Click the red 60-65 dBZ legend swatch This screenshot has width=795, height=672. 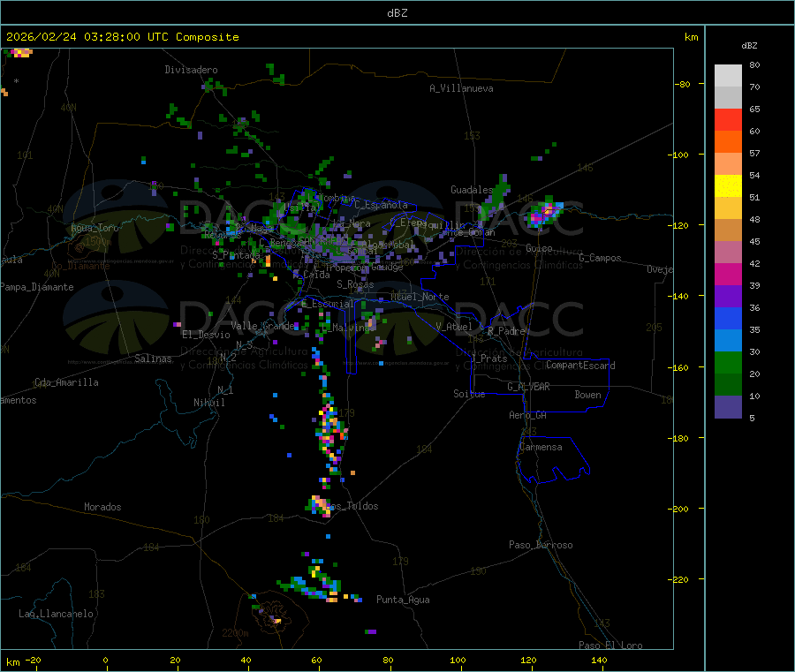(728, 119)
